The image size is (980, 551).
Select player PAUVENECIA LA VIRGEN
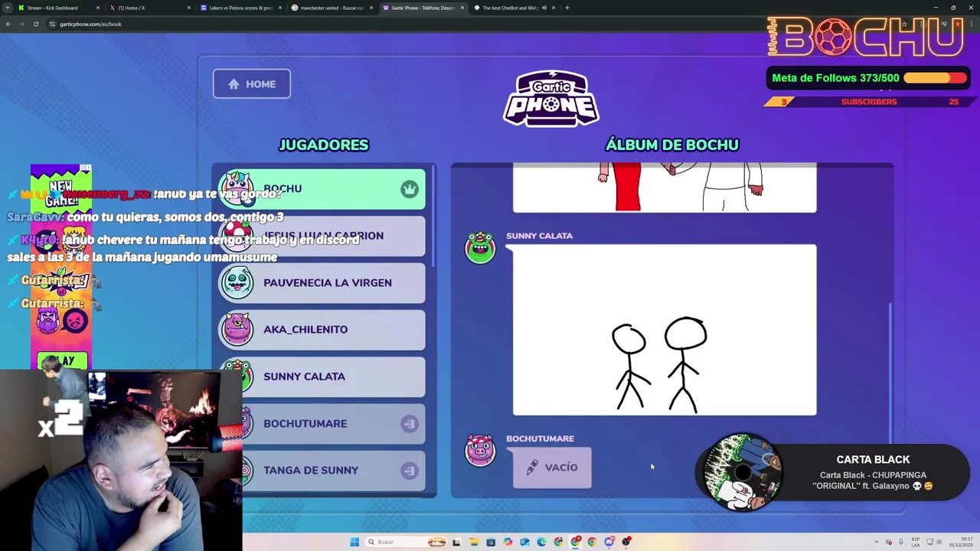322,282
